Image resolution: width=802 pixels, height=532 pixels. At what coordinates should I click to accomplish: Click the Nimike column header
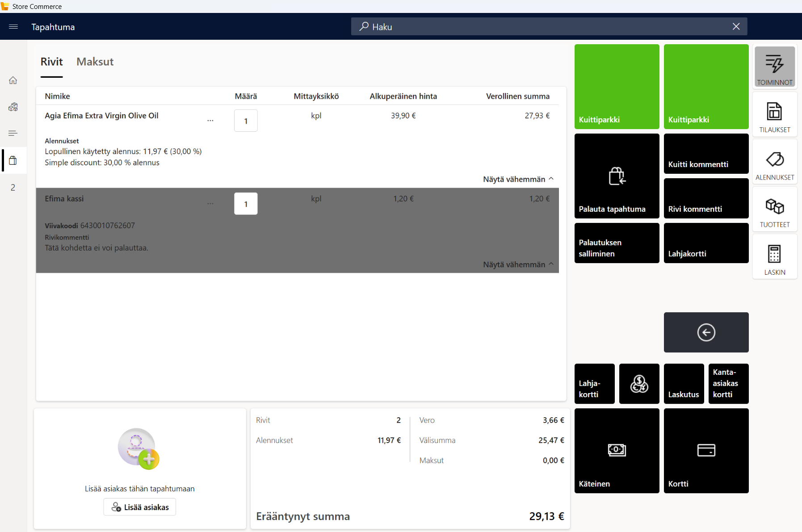click(x=57, y=96)
